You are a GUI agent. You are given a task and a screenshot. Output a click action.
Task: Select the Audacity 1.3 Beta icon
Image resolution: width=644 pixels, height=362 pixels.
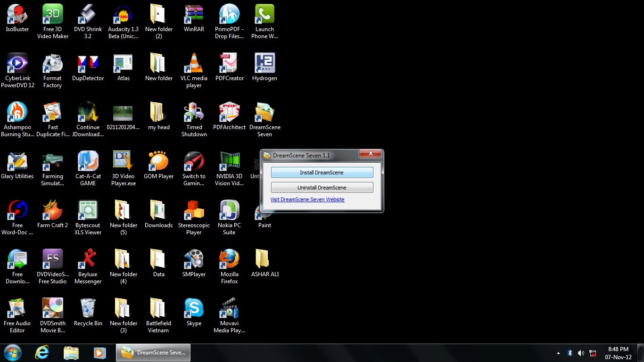[x=123, y=22]
